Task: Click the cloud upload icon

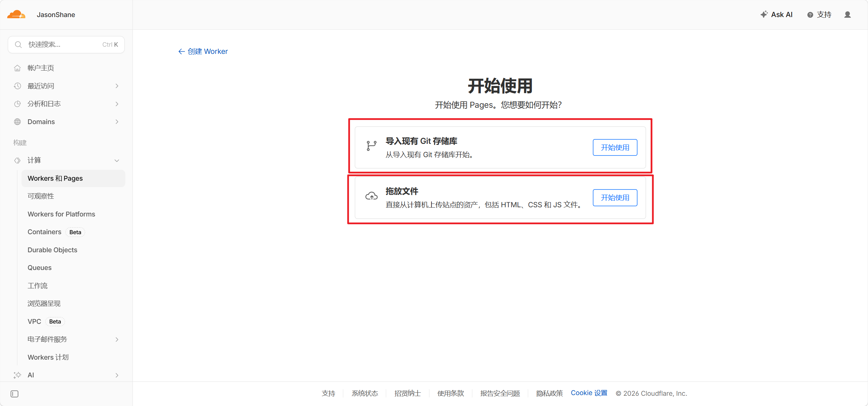Action: pyautogui.click(x=371, y=196)
